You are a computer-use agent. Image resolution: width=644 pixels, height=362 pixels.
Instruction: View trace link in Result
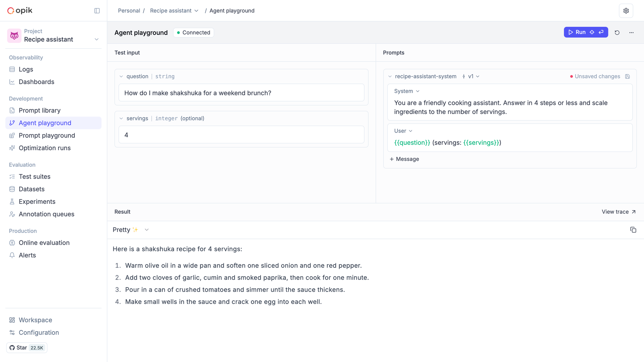[619, 212]
